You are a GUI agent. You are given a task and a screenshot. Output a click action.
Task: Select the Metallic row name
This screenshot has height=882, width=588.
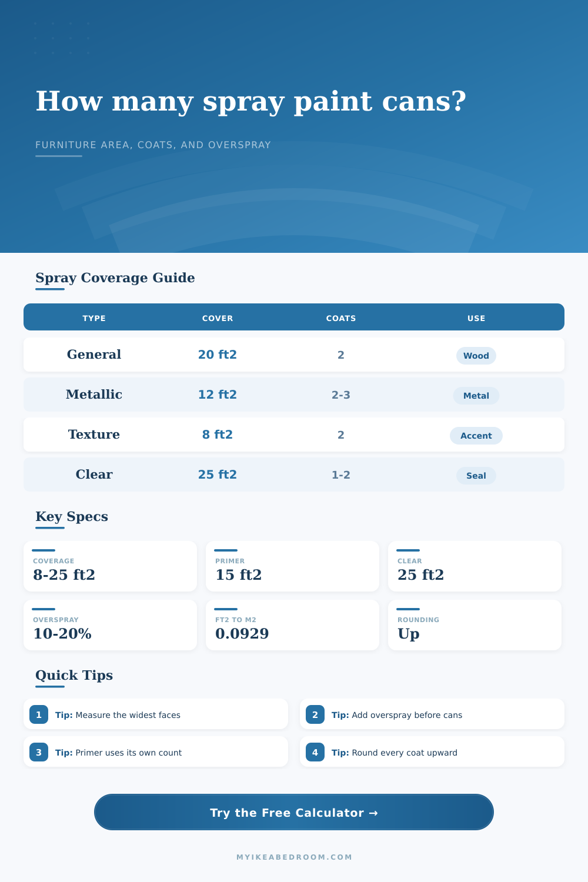click(x=94, y=395)
